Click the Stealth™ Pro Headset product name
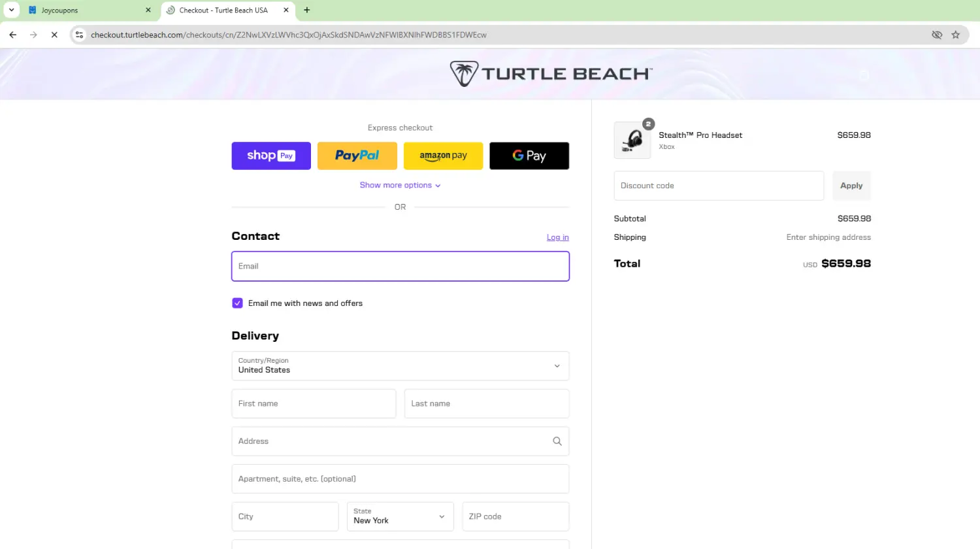Viewport: 980px width, 549px height. (x=700, y=135)
